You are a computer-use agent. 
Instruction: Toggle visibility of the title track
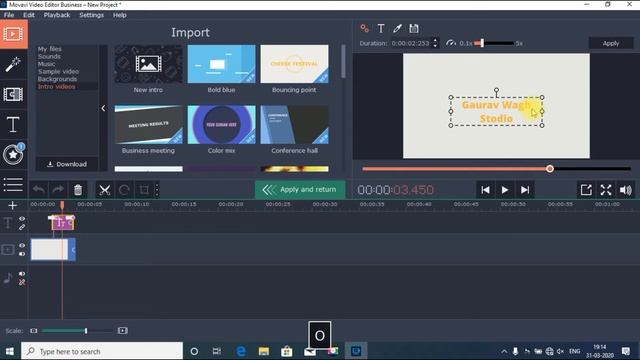coord(22,219)
